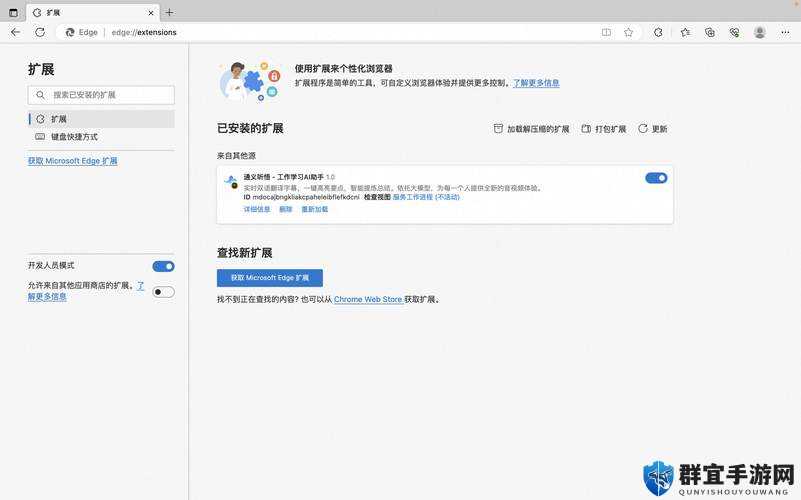Screen dimensions: 801x500
Task: Click the extension ID text mdoca...
Action: click(x=305, y=197)
